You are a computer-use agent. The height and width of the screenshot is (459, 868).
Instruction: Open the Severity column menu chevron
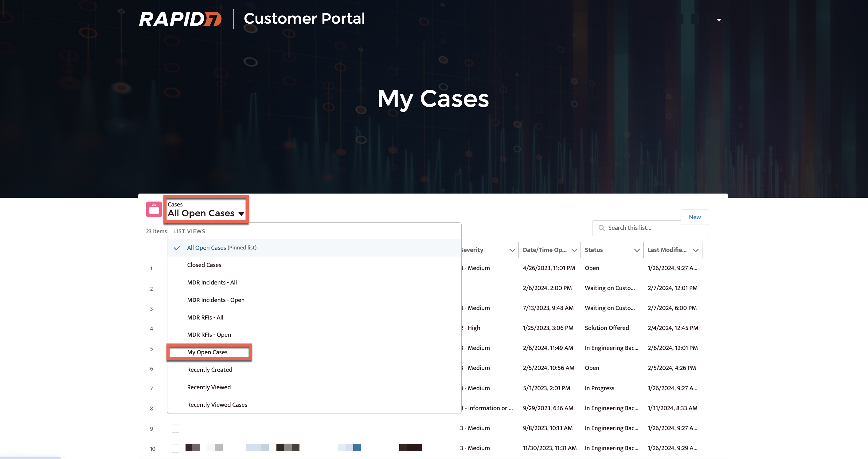click(x=512, y=250)
